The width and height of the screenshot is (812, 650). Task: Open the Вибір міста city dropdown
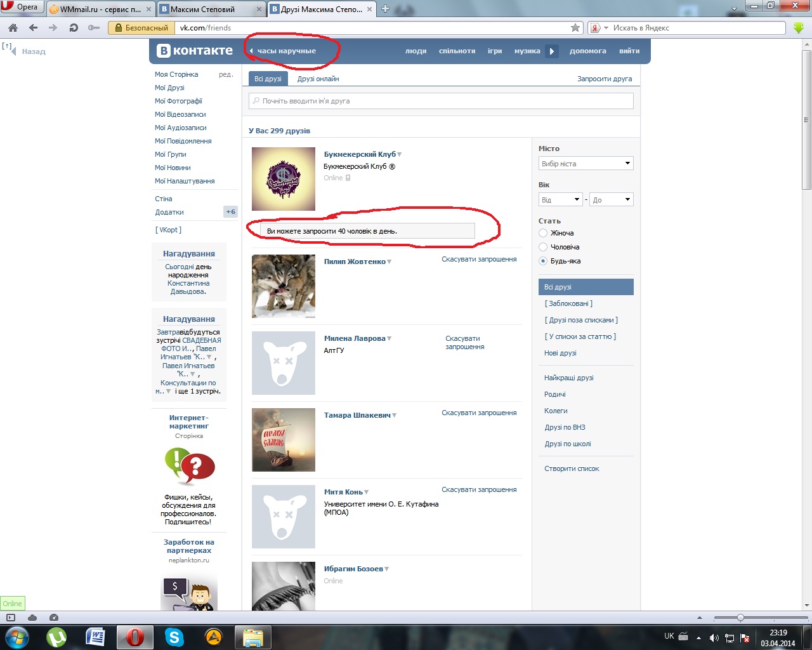(x=586, y=164)
